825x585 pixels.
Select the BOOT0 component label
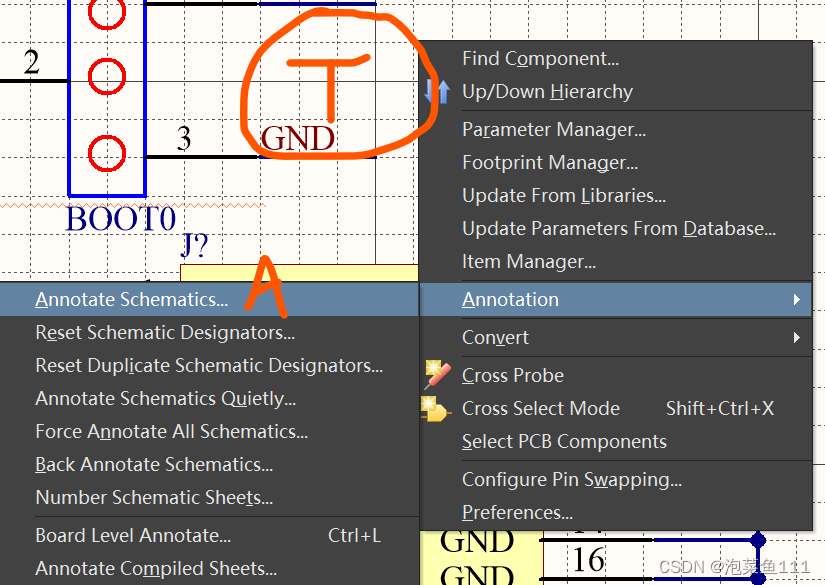120,219
